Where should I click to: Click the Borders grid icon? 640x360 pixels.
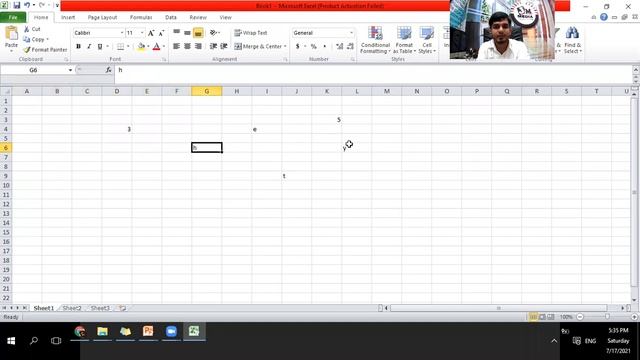coord(120,47)
